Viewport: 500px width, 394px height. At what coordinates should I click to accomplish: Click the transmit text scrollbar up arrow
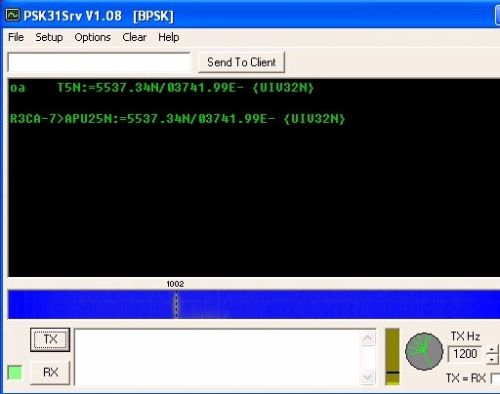[368, 338]
